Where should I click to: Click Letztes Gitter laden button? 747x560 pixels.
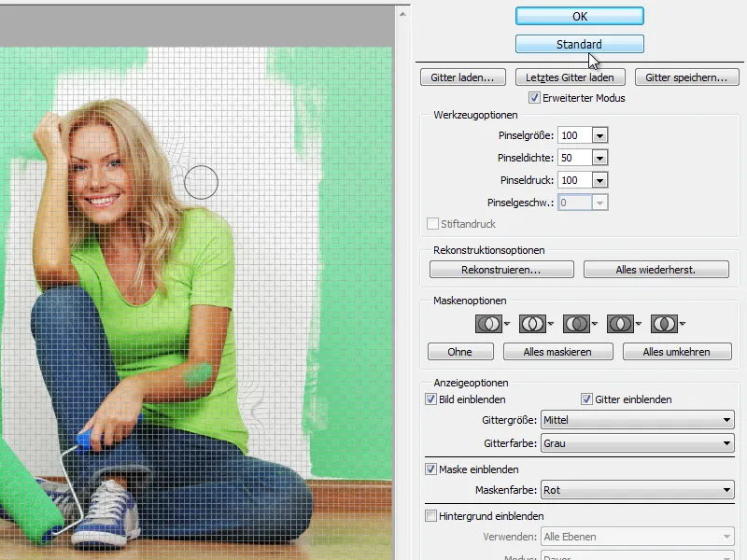(x=570, y=77)
